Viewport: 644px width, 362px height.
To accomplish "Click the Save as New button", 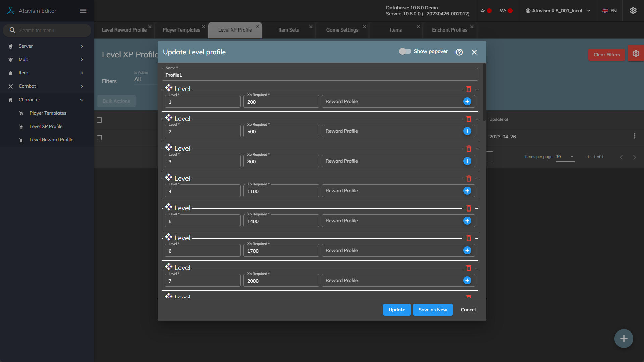I will pos(433,310).
